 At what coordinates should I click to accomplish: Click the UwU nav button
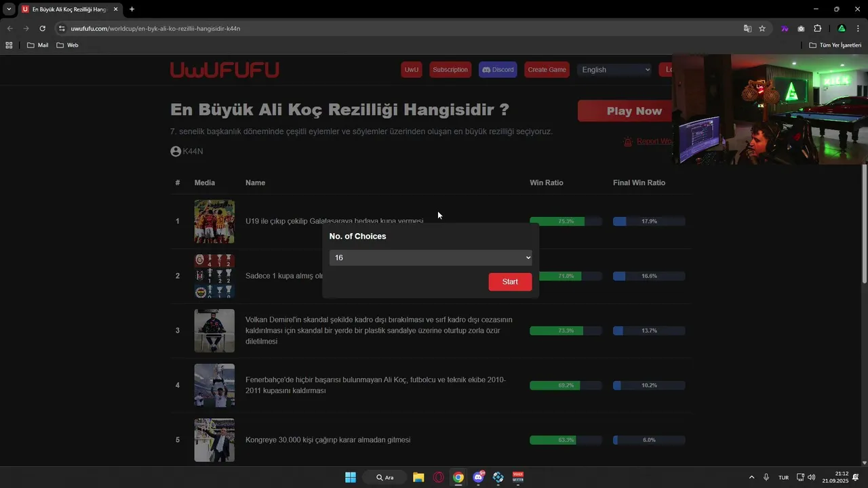(x=412, y=70)
